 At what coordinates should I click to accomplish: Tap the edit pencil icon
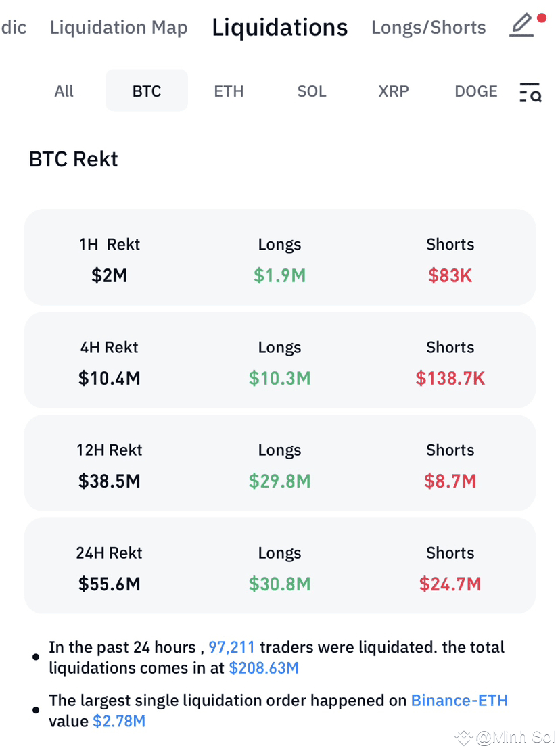pos(522,26)
